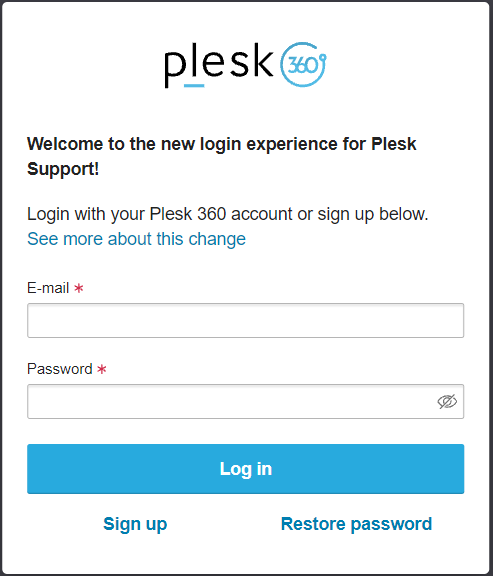This screenshot has width=493, height=576.
Task: Click the blue 360 circle icon
Action: coord(303,65)
